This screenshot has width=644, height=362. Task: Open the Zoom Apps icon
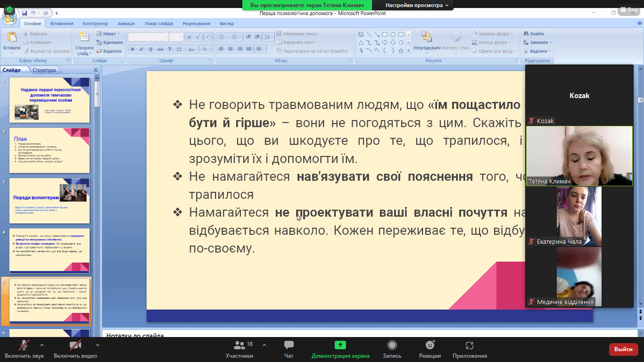469,346
